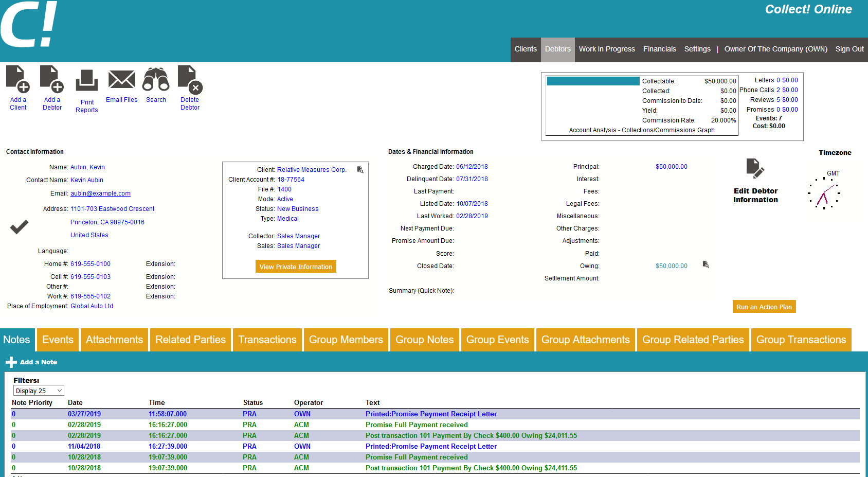
Task: Click the aubin@example.com email link
Action: (x=100, y=193)
